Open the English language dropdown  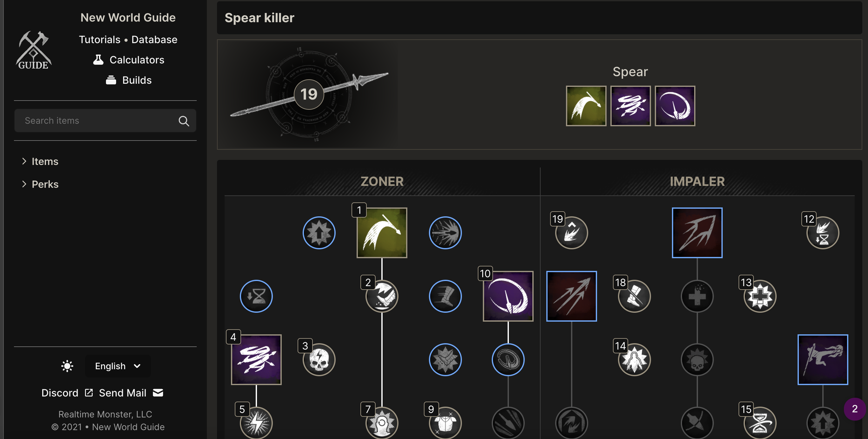coord(118,366)
